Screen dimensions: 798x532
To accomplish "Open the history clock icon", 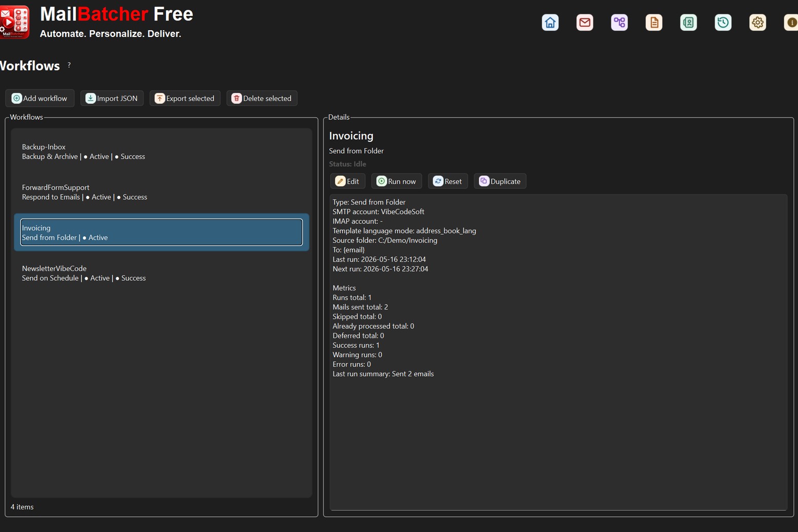I will click(723, 23).
